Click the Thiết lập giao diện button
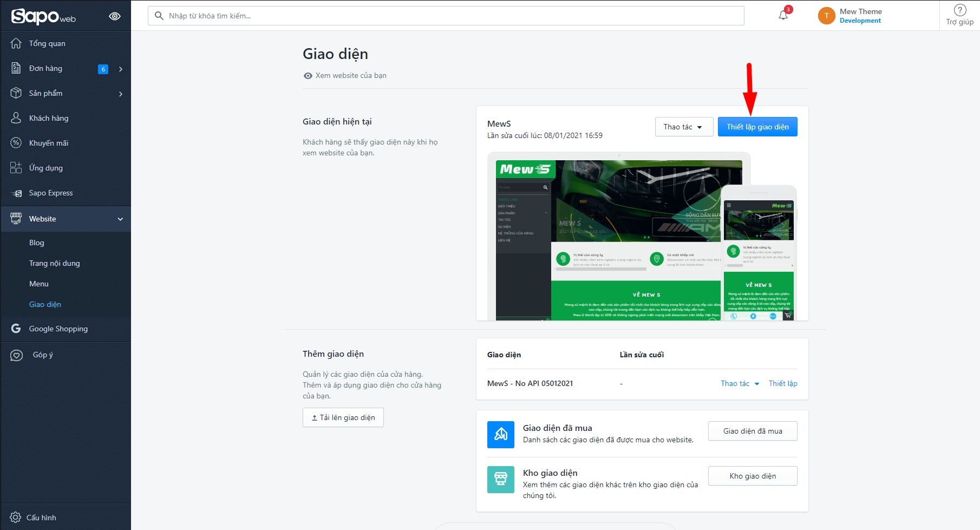 757,127
